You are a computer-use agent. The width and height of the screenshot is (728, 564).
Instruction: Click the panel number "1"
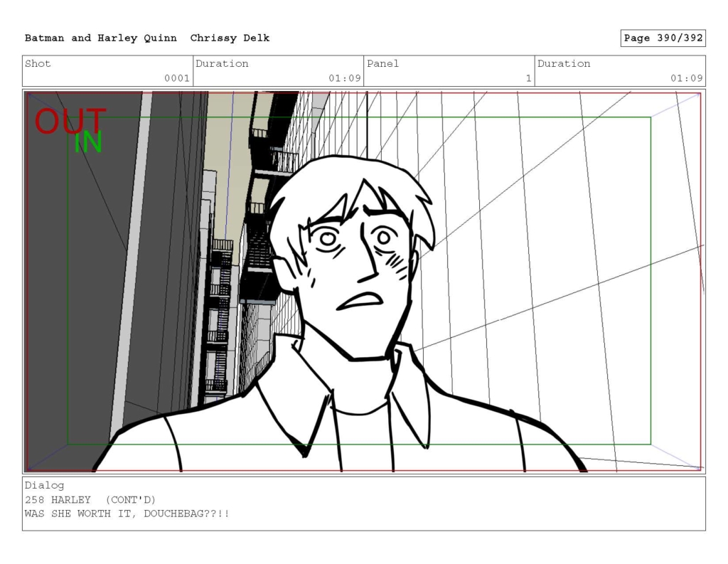[x=528, y=78]
